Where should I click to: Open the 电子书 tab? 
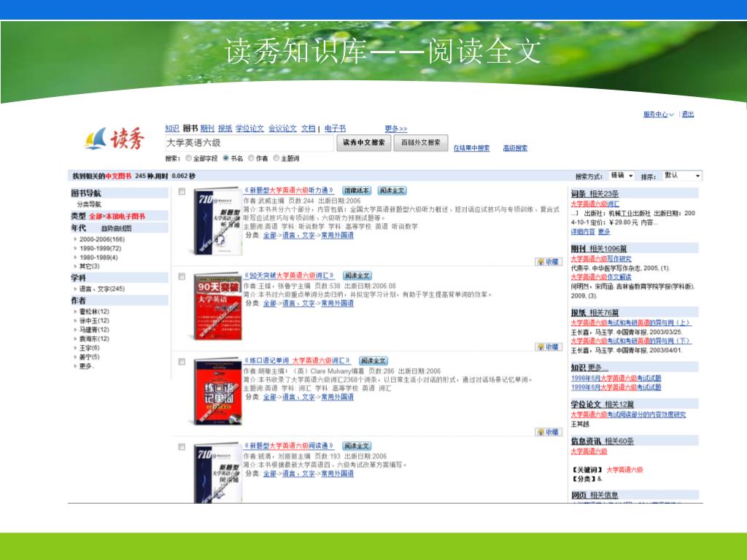pyautogui.click(x=335, y=128)
